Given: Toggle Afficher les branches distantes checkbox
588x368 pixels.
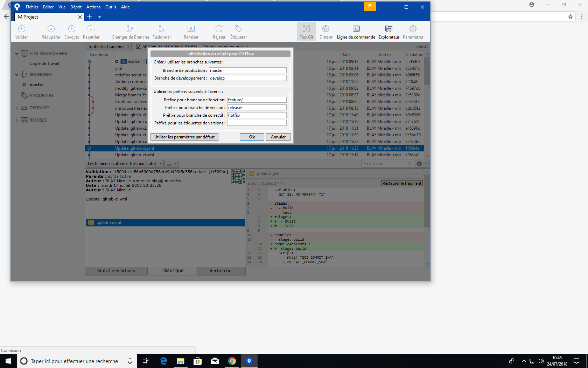Looking at the screenshot, I should click(139, 46).
